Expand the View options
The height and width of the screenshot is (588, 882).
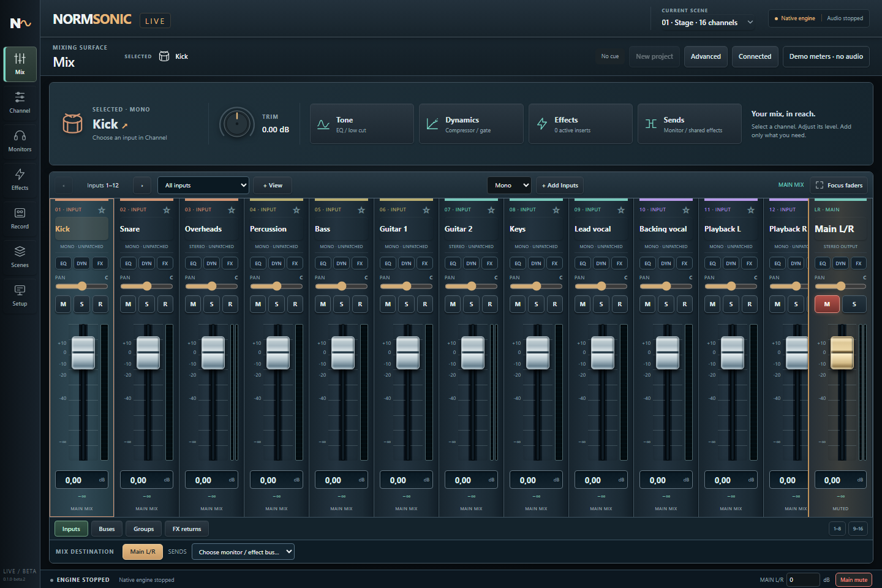pyautogui.click(x=273, y=186)
